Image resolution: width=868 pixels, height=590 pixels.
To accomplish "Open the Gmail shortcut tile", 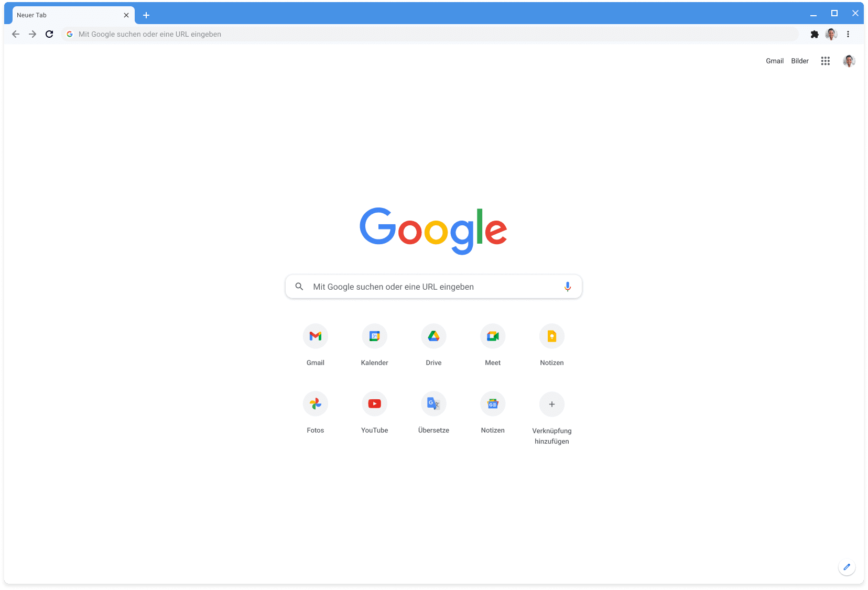I will 316,345.
